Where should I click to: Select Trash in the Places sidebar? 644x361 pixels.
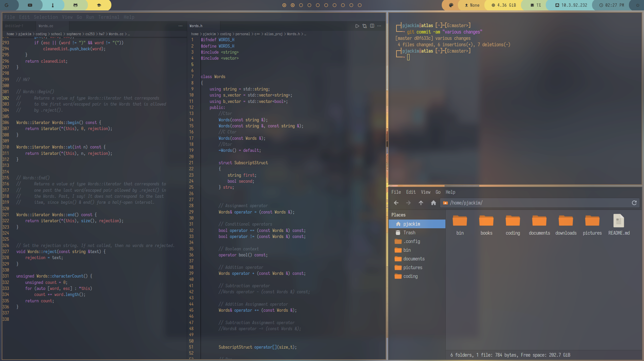point(409,233)
